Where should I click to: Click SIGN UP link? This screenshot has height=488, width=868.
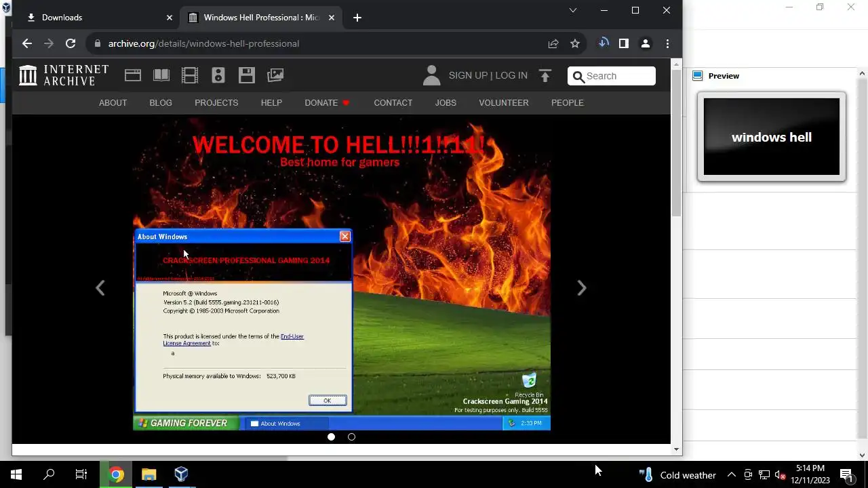[x=468, y=76]
